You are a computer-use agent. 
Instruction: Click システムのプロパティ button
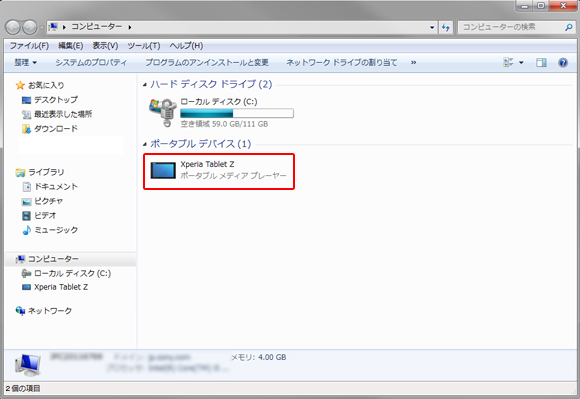(x=91, y=62)
